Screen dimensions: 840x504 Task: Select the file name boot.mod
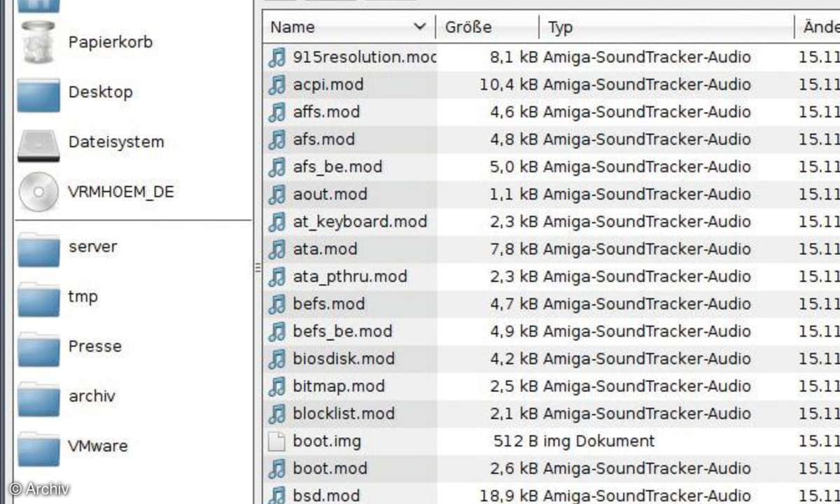[330, 468]
